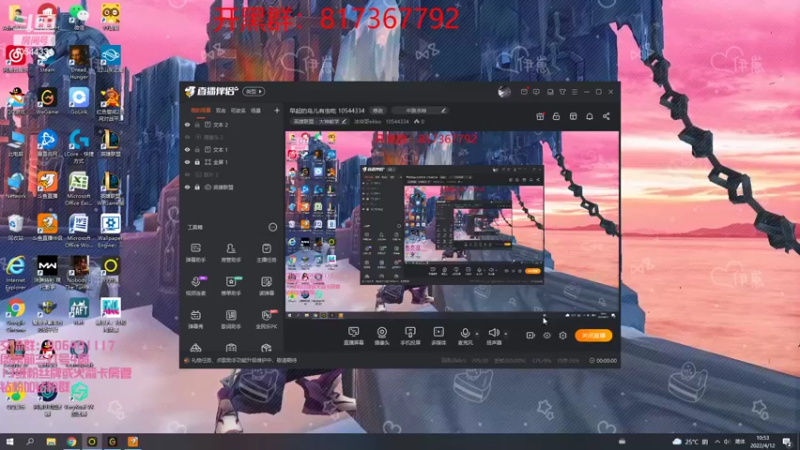Viewport: 800px width, 450px height.
Task: Open the record video camera icon
Action: 530,335
